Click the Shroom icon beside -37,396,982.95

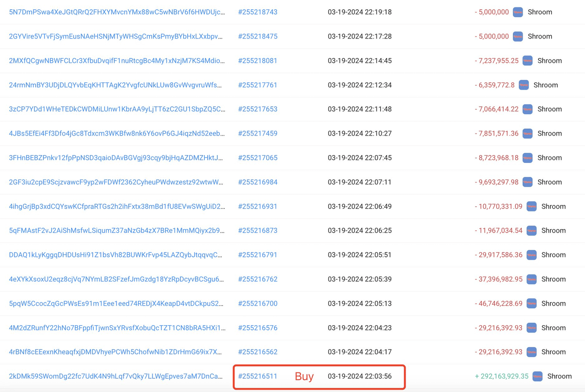point(531,279)
